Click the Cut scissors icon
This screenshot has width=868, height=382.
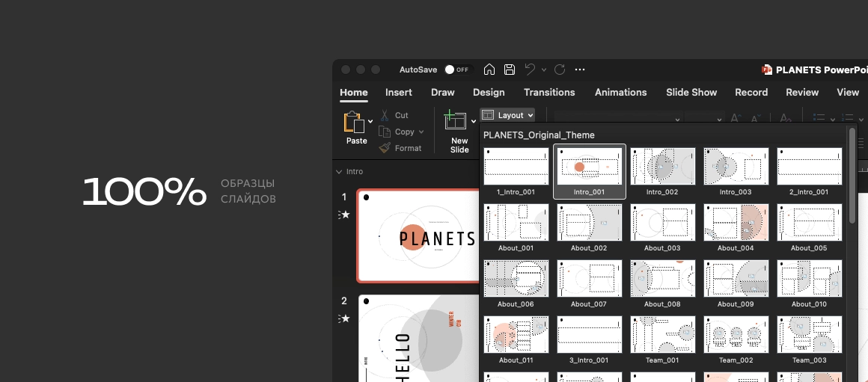[x=385, y=115]
